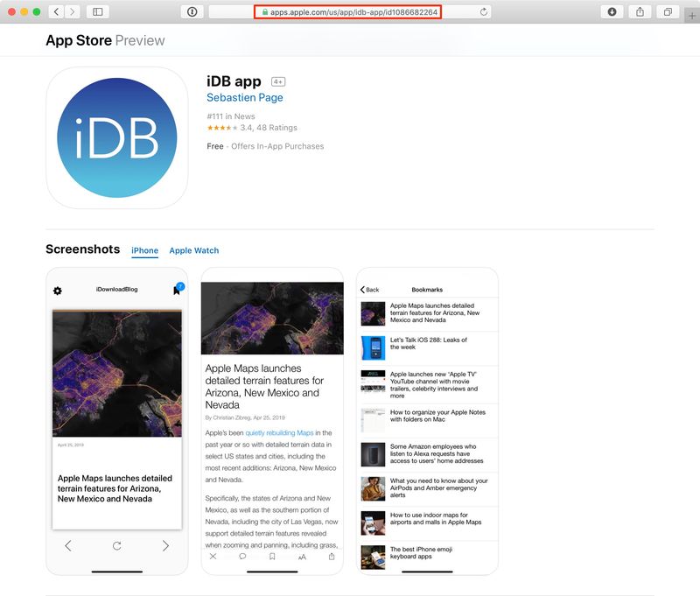Viewport: 700px width, 596px height.
Task: Click the text size AA icon
Action: [302, 557]
